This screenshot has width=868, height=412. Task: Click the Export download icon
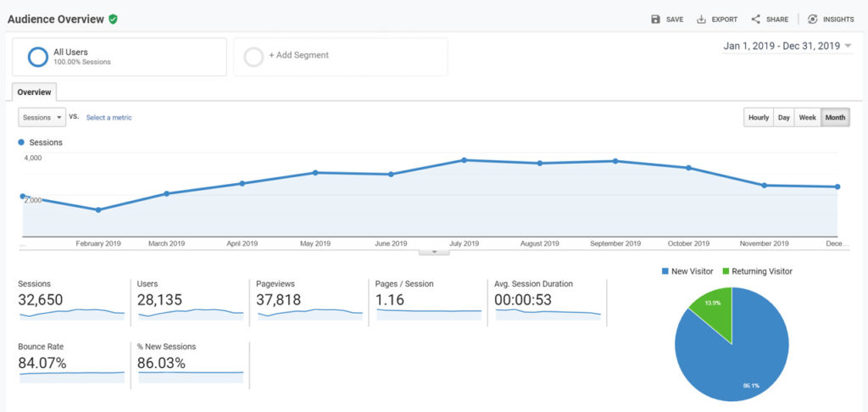tap(701, 19)
